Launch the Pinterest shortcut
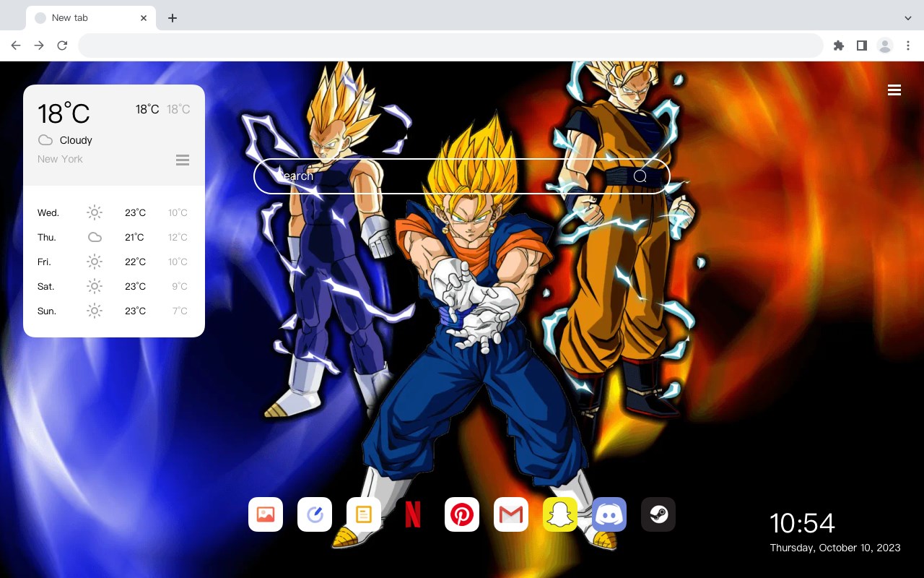Screen dimensions: 924x578 tap(462, 514)
